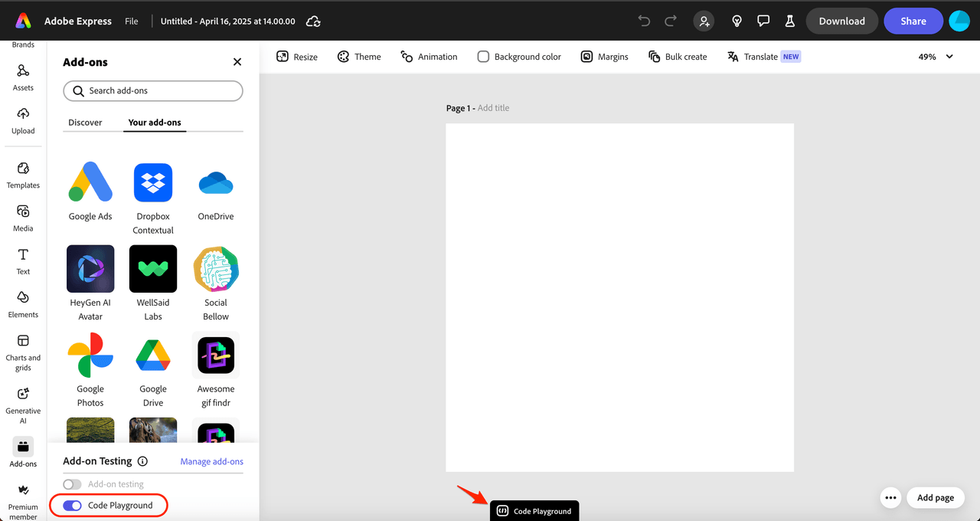Open the Upload panel in sidebar
Viewport: 980px width, 521px height.
pos(23,120)
